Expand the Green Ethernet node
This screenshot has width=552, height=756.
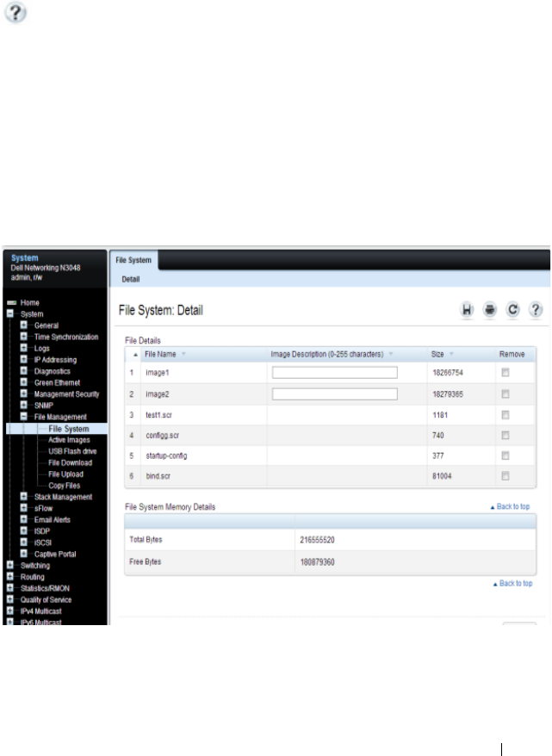(x=23, y=382)
